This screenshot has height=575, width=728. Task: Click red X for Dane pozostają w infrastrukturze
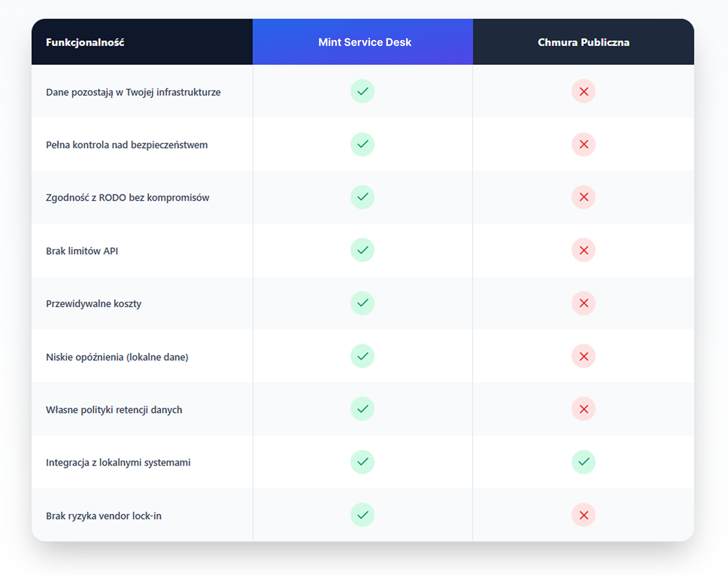coord(583,91)
